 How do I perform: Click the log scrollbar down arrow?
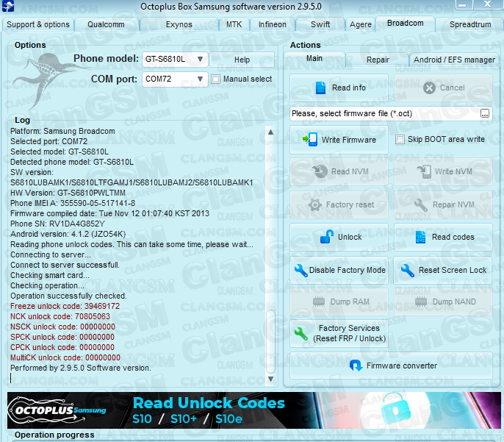pyautogui.click(x=270, y=379)
